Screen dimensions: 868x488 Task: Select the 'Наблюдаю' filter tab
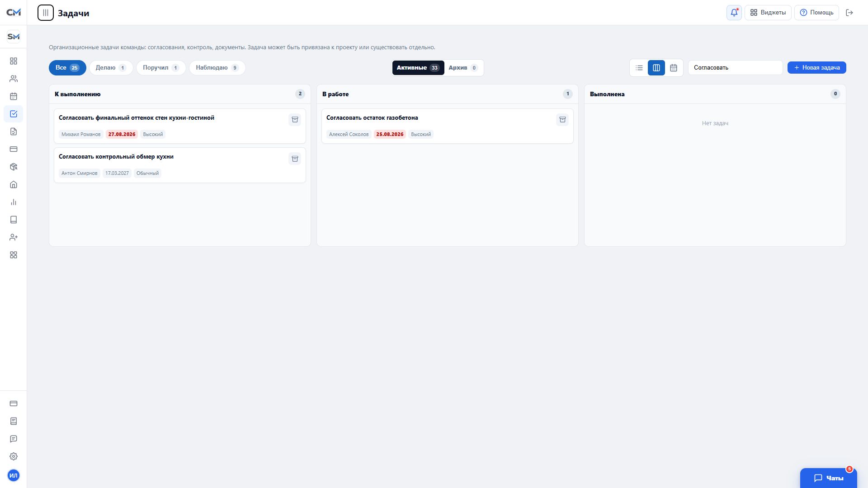click(x=217, y=68)
